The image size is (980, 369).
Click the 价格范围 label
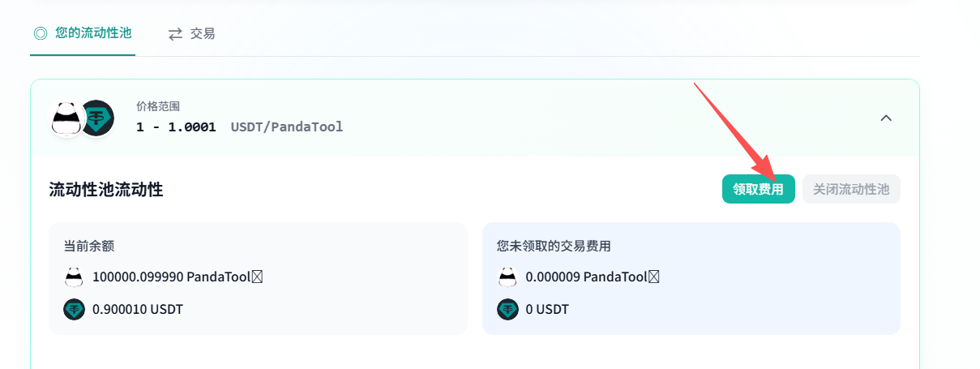[x=157, y=106]
